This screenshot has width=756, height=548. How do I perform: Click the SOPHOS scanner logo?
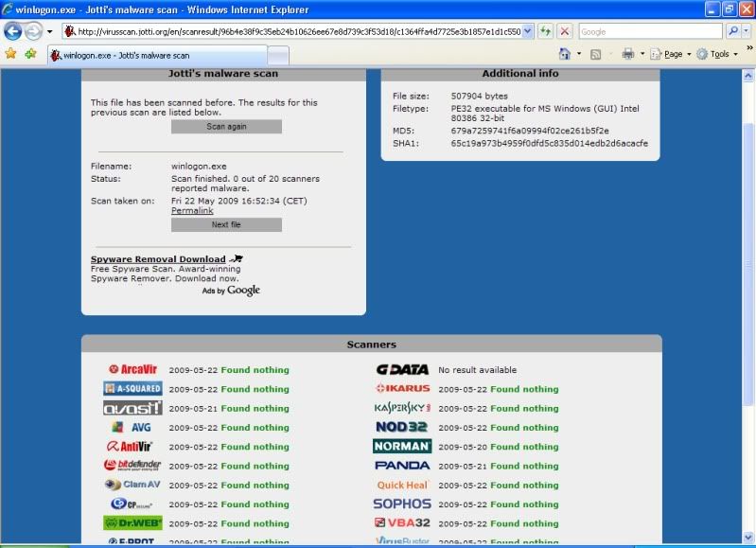[402, 504]
